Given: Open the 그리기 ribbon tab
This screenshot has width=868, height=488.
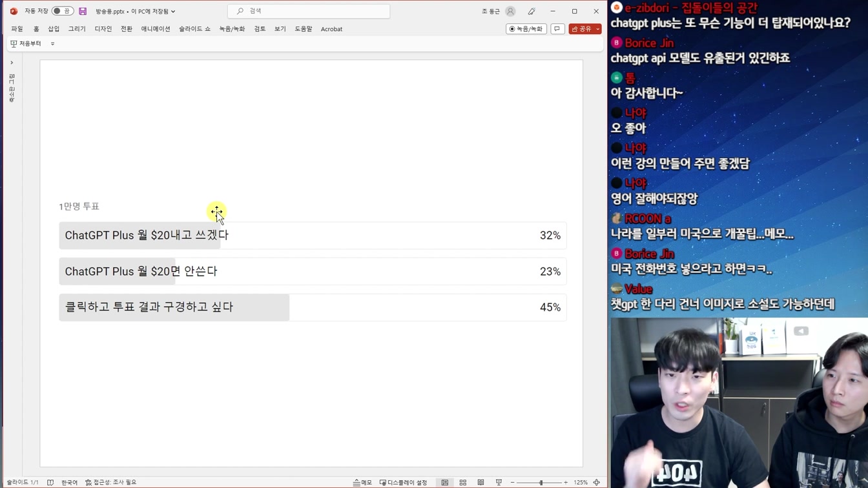Looking at the screenshot, I should pos(77,29).
